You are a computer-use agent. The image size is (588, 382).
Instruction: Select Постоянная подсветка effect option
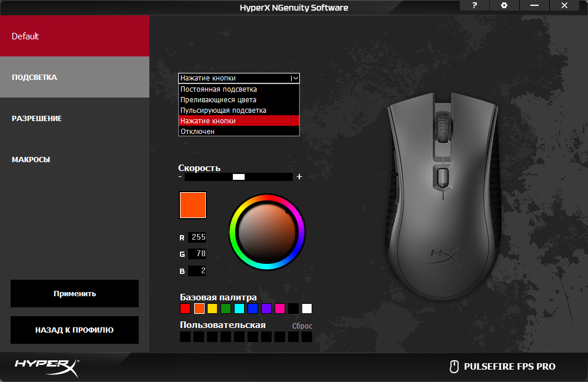click(239, 89)
